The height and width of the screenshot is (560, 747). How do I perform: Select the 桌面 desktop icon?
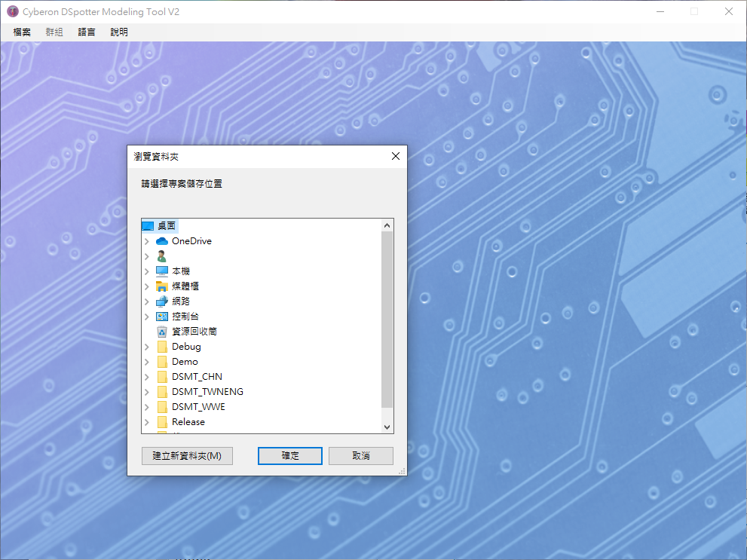click(148, 226)
